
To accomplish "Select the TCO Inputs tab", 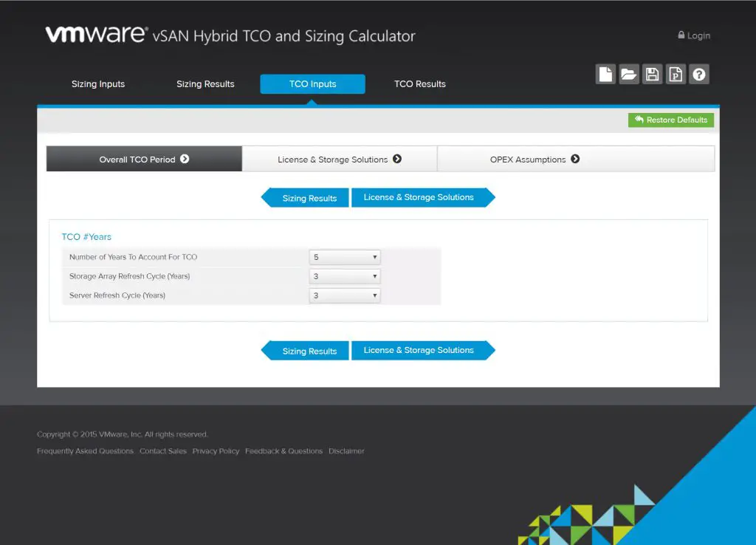I will [x=312, y=84].
